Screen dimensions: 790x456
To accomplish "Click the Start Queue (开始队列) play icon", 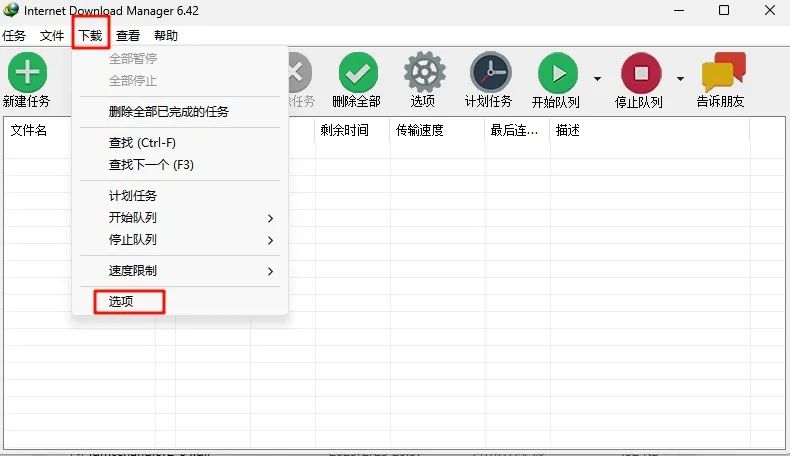I will pyautogui.click(x=557, y=73).
